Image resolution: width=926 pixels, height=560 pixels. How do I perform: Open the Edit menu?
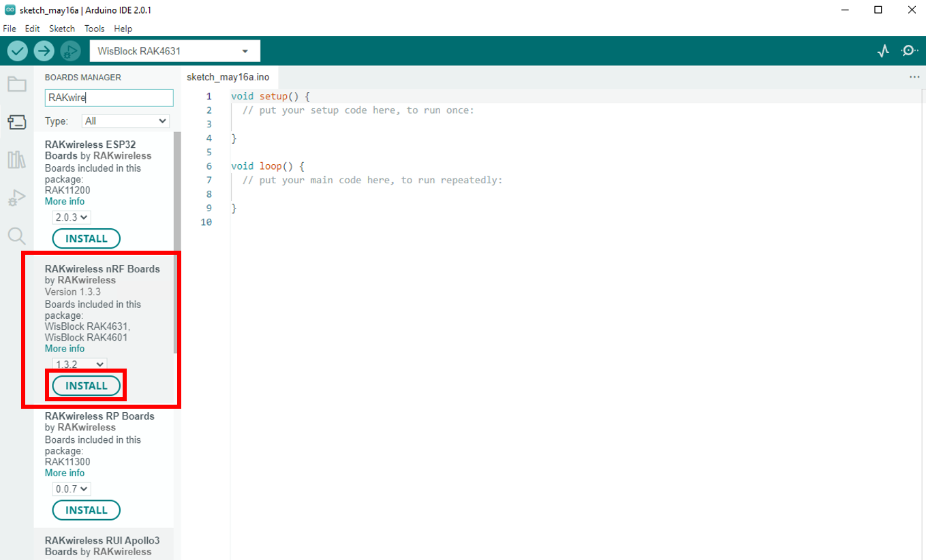pos(32,29)
